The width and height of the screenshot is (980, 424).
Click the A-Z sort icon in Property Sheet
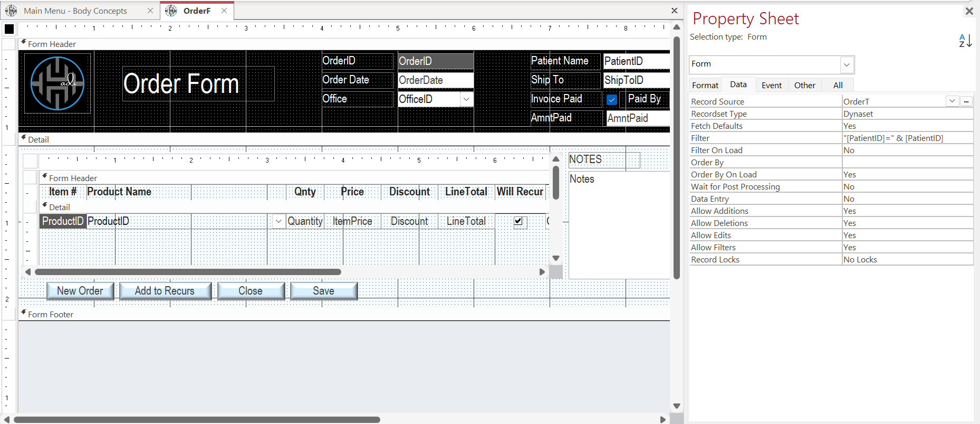965,41
